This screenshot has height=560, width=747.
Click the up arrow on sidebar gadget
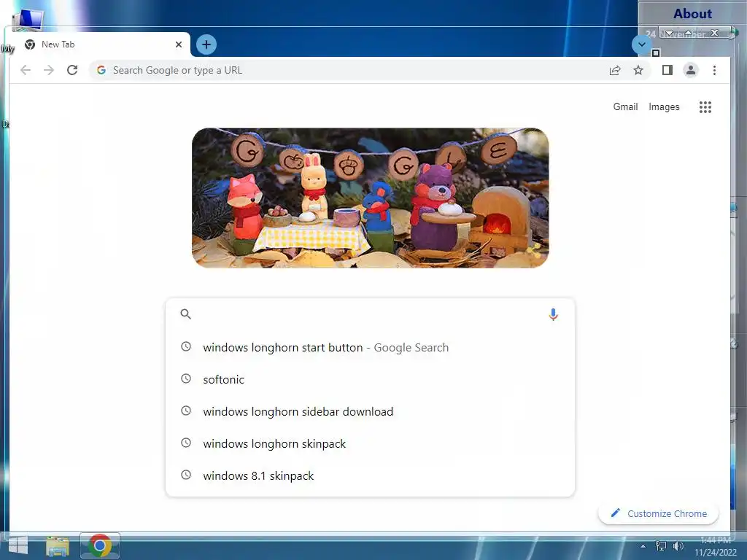click(689, 33)
